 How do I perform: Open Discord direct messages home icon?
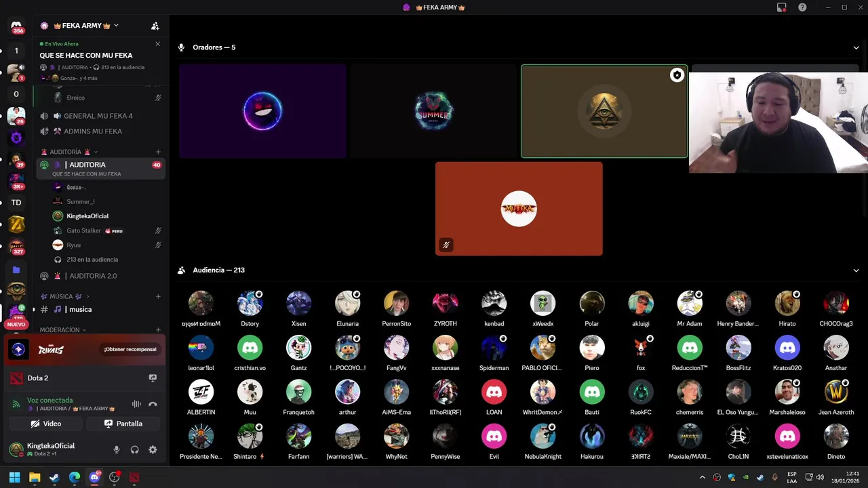tap(16, 26)
